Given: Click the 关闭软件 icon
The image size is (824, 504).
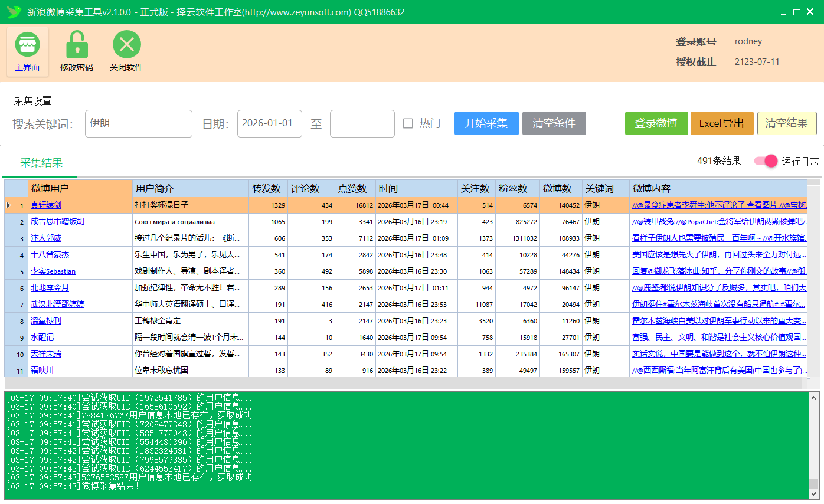Looking at the screenshot, I should coord(126,44).
